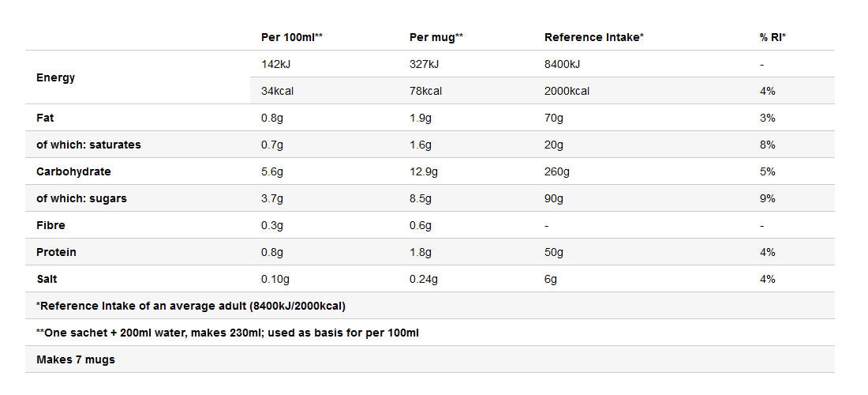Click the 'Carbohydrate' row label

(73, 171)
